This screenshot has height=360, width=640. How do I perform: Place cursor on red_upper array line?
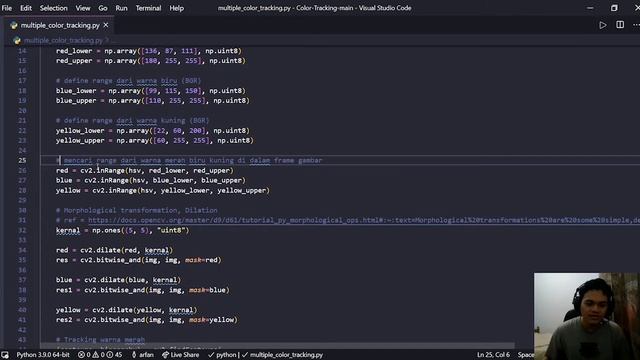click(151, 60)
